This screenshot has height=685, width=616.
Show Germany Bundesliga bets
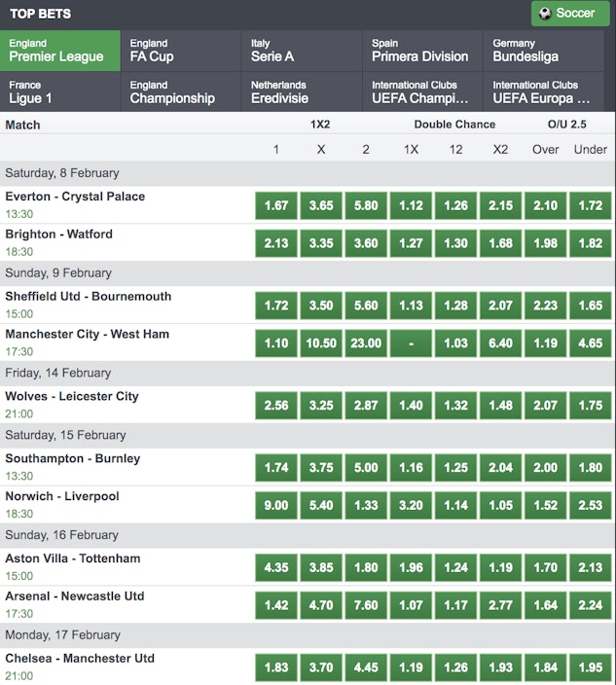pyautogui.click(x=543, y=51)
